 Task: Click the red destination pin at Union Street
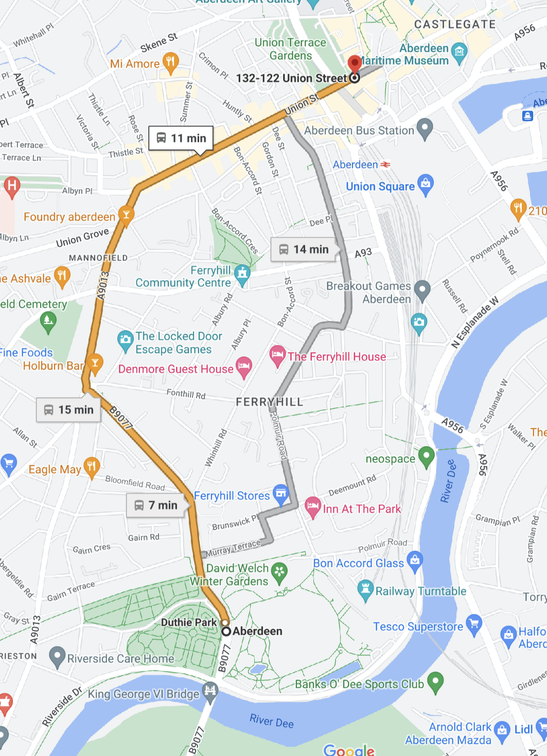(x=355, y=65)
